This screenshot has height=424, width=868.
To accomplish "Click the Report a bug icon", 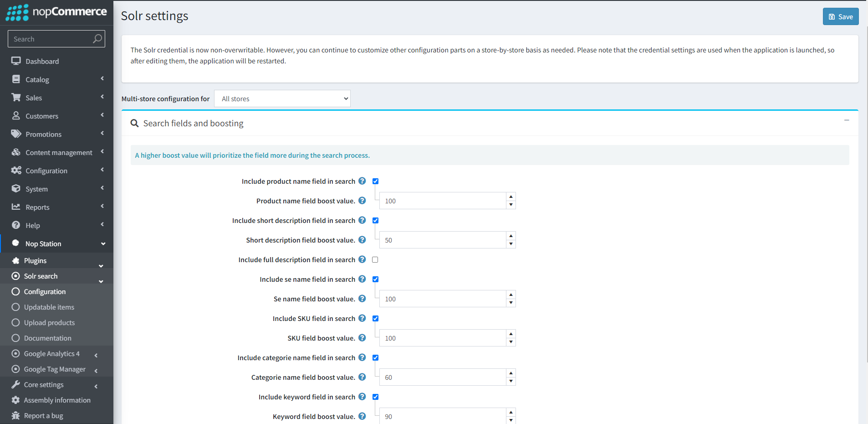I will [x=16, y=415].
